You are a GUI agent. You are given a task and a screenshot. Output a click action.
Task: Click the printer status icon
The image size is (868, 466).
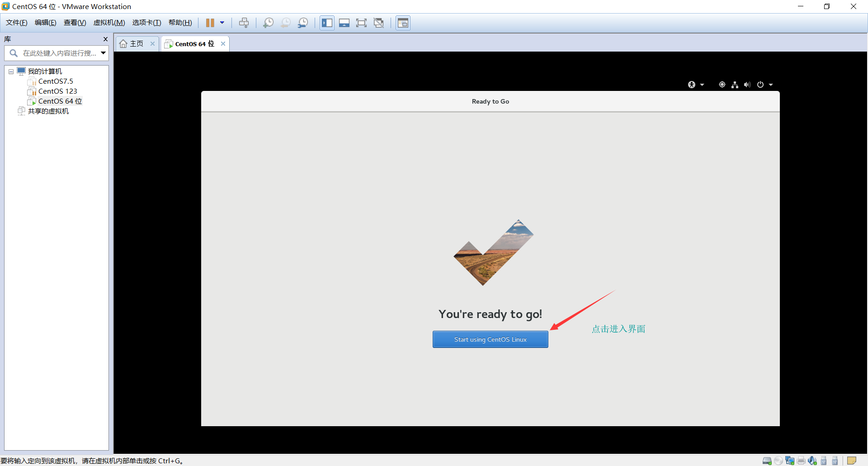(x=801, y=461)
